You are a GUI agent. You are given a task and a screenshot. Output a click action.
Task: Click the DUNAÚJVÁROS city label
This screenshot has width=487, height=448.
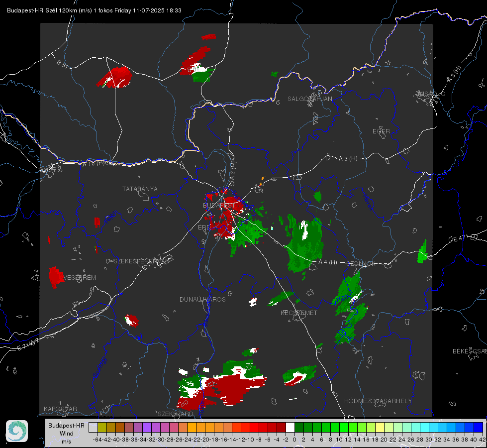(x=202, y=299)
